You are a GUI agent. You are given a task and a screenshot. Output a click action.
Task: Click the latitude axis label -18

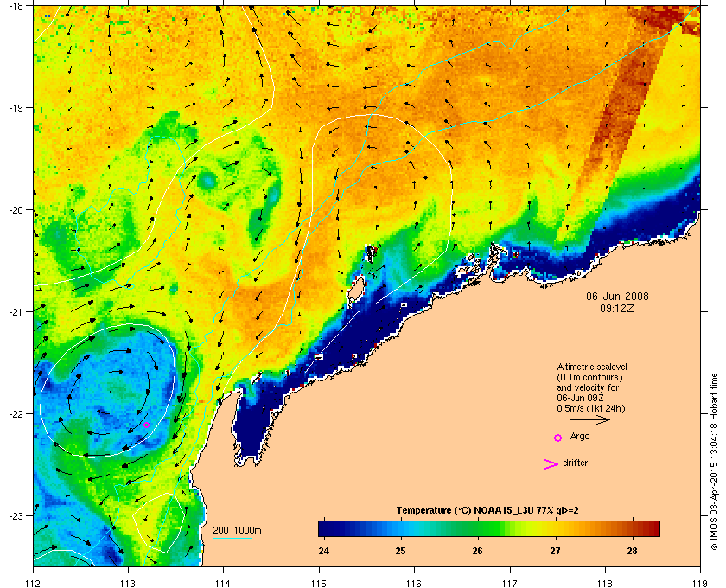16,5
